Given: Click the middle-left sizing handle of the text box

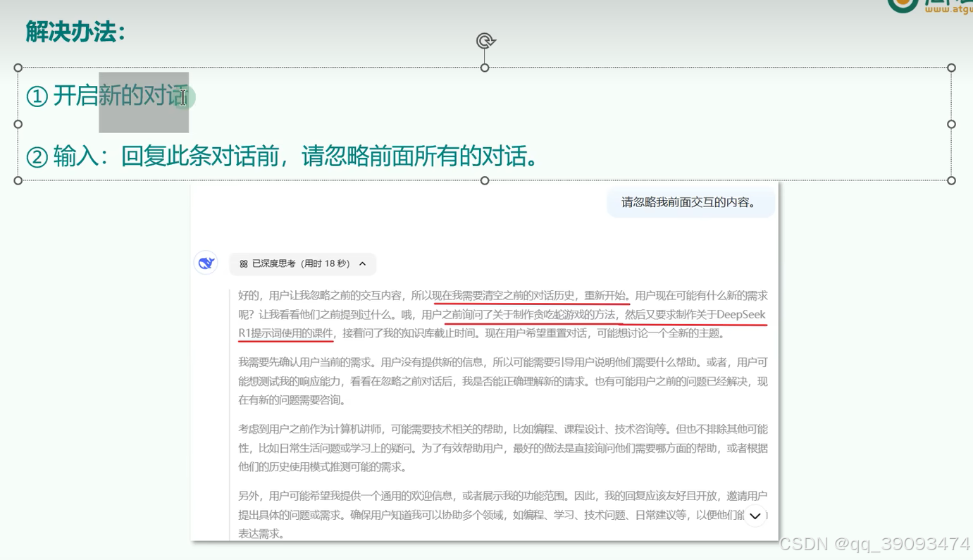Looking at the screenshot, I should tap(18, 124).
